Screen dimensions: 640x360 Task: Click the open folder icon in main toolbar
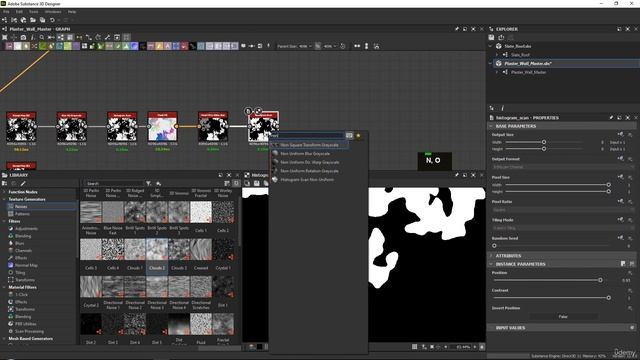(x=33, y=20)
